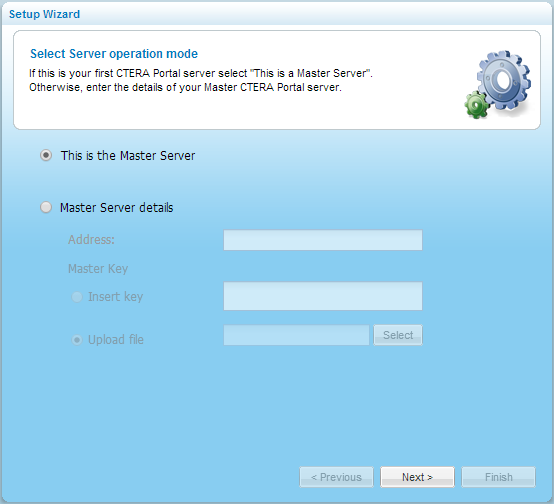Go back with the Previous button
Screen dimensions: 554x504
pyautogui.click(x=336, y=477)
